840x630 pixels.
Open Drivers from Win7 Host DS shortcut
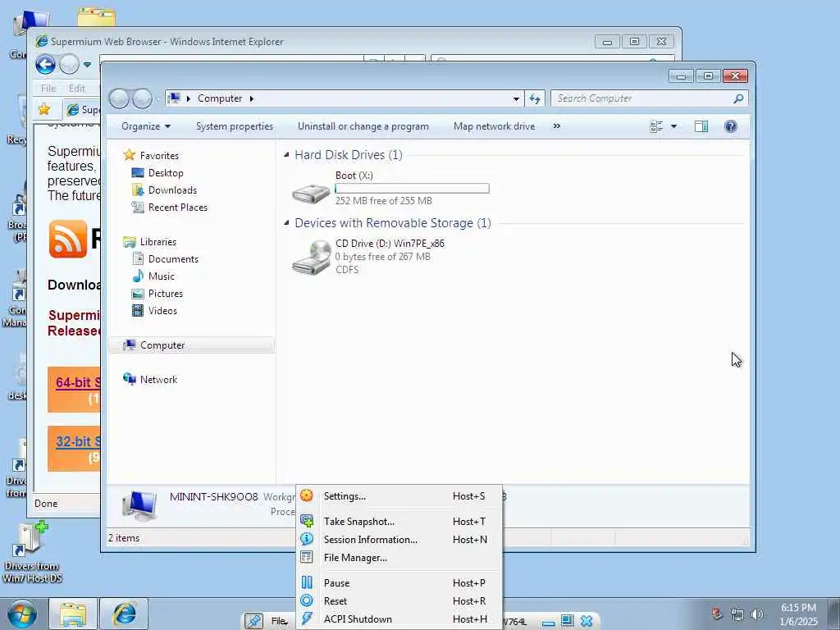click(31, 554)
